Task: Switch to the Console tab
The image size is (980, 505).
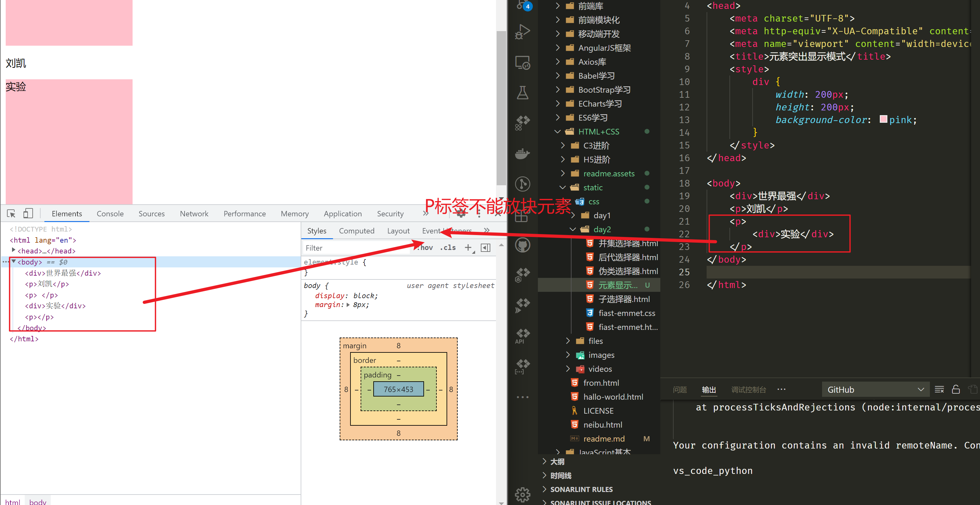Action: click(110, 213)
